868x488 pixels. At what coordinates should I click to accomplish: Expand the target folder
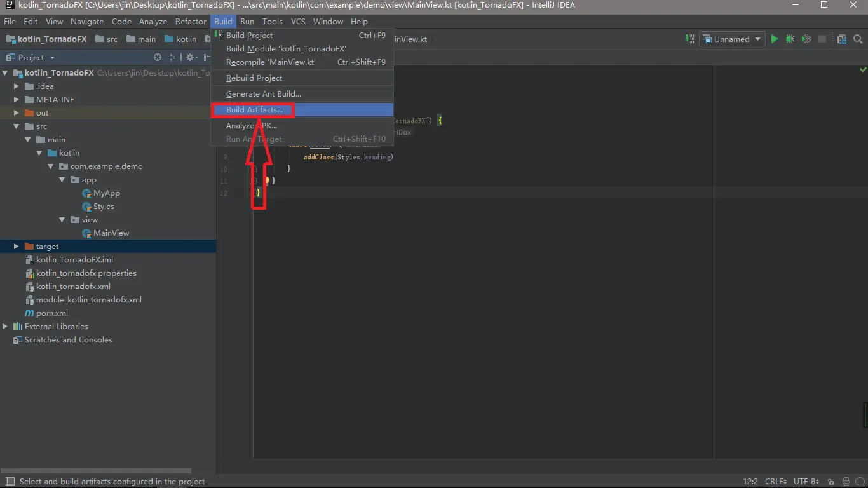click(17, 247)
